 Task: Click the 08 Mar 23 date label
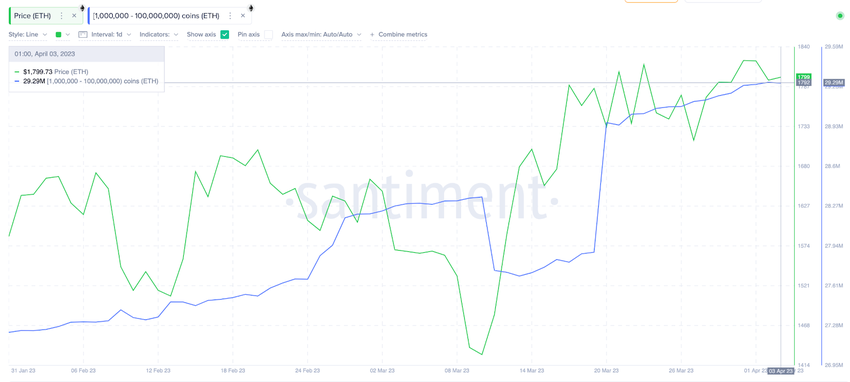point(456,371)
